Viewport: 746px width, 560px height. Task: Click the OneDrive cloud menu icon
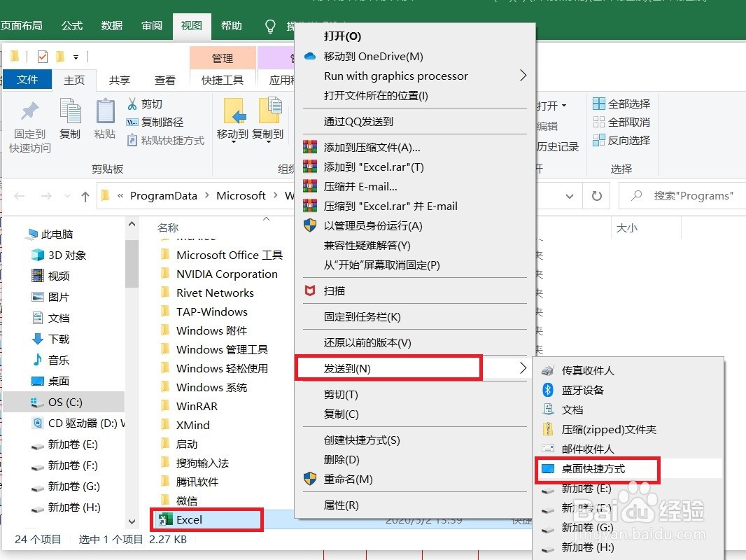[x=310, y=56]
